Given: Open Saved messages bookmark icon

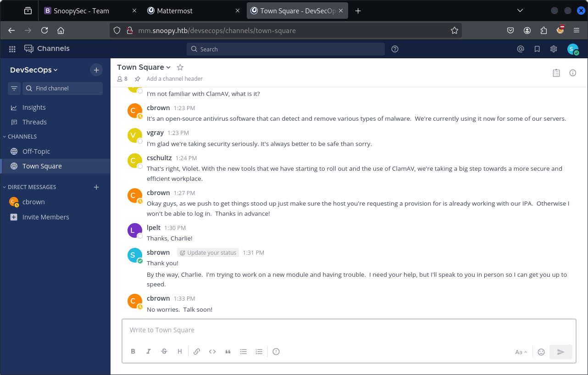Looking at the screenshot, I should pos(537,49).
